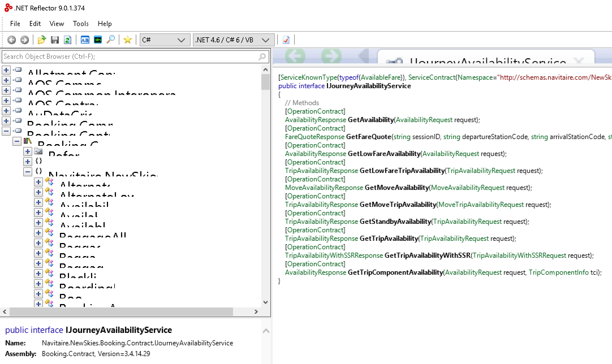Image resolution: width=612 pixels, height=364 pixels.
Task: Select the colored books module icon
Action: [28, 141]
